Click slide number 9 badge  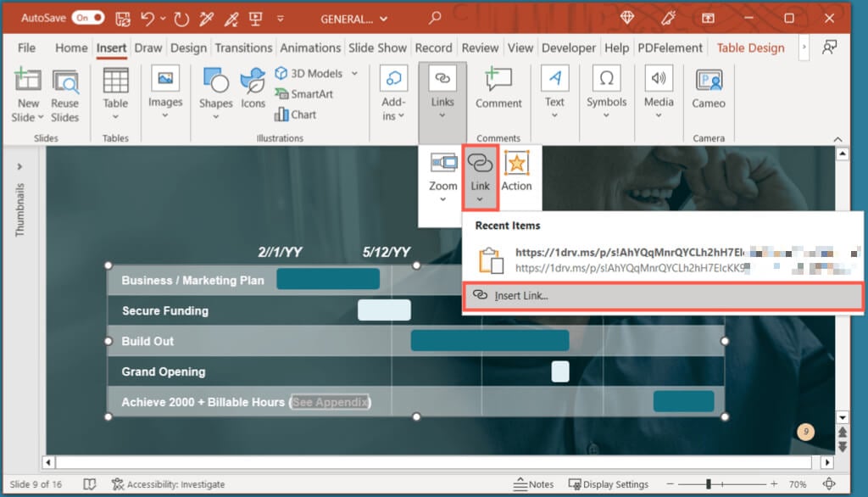(x=805, y=432)
